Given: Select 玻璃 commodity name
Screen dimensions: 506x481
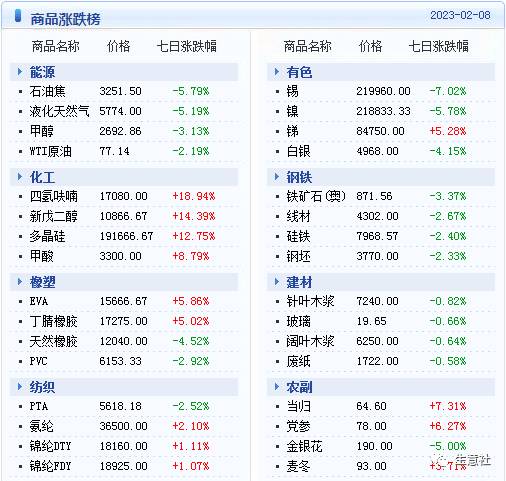Looking at the screenshot, I should point(298,321).
